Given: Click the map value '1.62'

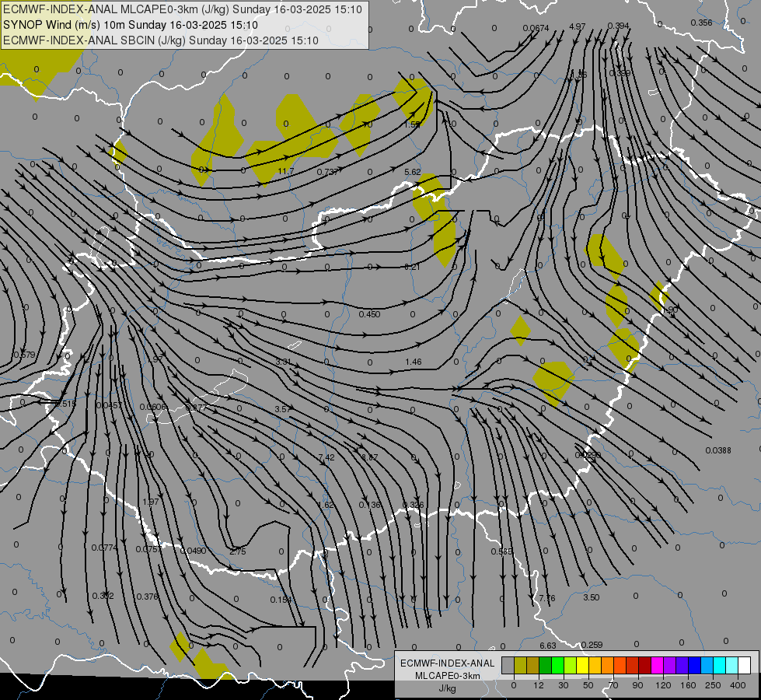Looking at the screenshot, I should [x=326, y=505].
